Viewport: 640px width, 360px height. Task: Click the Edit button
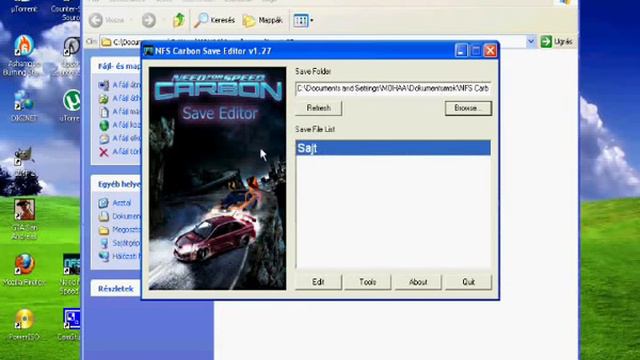point(318,282)
